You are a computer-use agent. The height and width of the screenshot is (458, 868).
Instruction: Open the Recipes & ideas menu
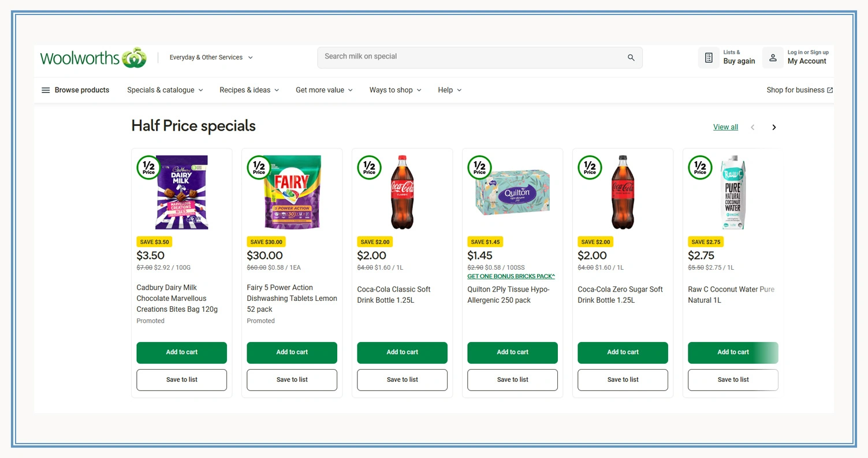click(x=249, y=90)
